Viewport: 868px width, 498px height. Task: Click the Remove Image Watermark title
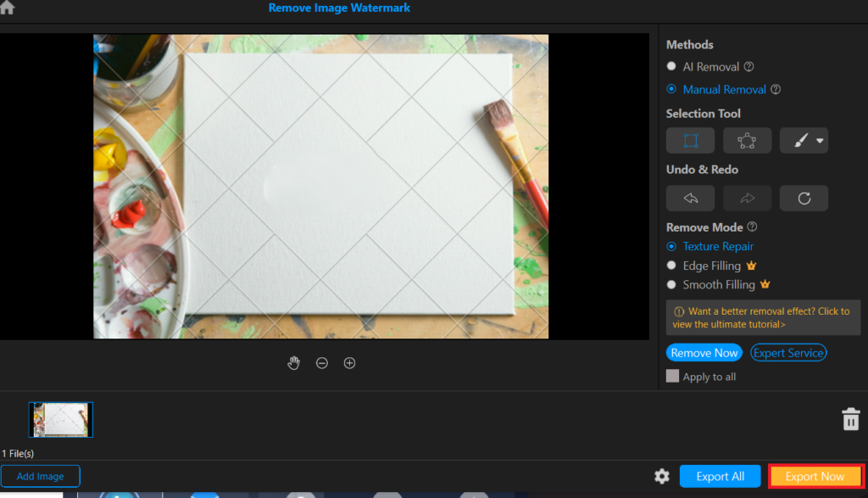339,8
